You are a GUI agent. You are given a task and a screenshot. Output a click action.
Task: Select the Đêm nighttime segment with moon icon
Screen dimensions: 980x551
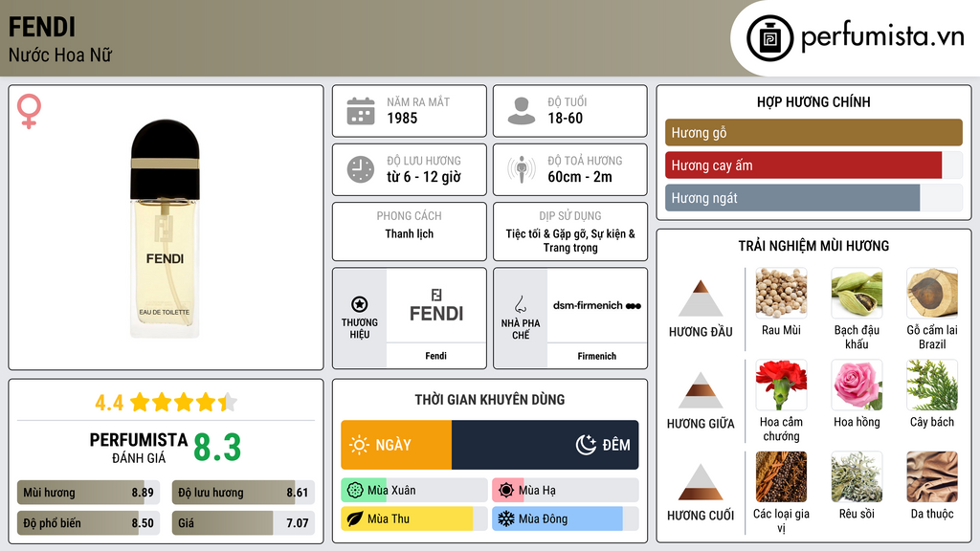coord(545,445)
